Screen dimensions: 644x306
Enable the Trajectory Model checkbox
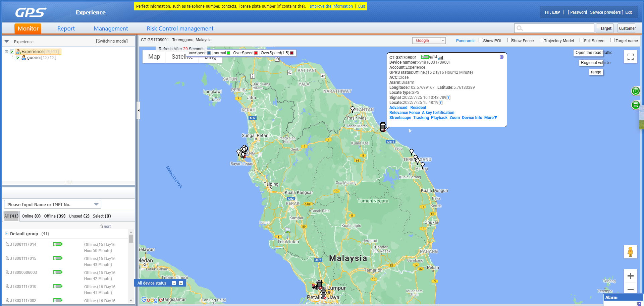542,40
